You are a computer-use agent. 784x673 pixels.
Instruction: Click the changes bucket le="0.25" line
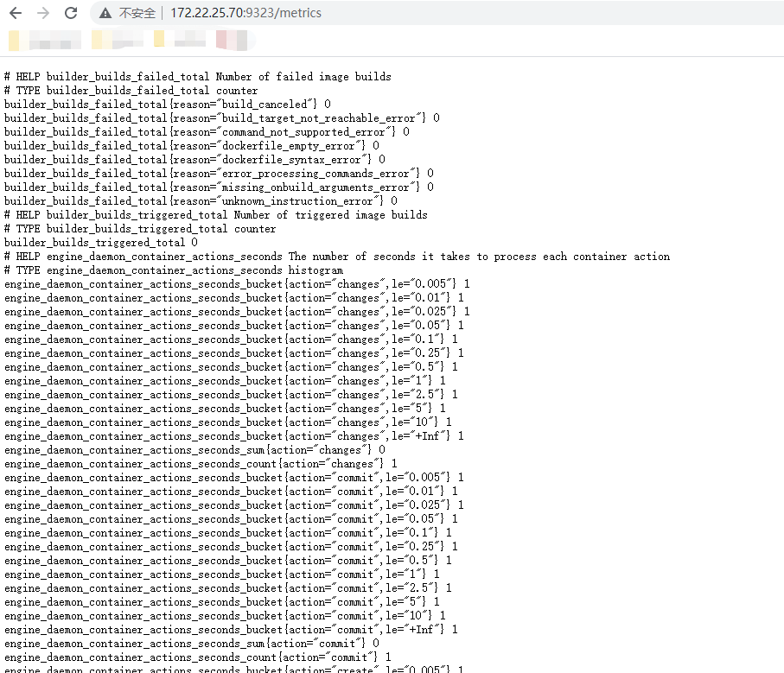[234, 353]
